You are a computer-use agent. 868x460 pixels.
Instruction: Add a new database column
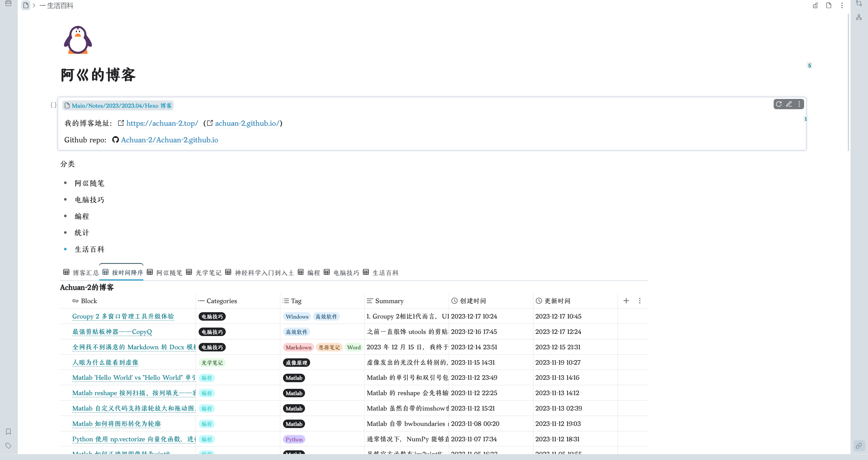click(x=626, y=300)
